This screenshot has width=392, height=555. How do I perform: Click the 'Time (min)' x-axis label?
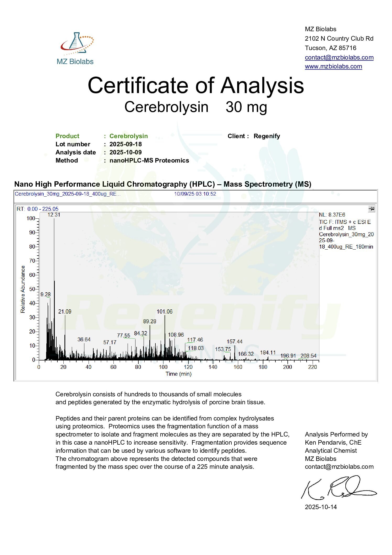pos(178,374)
